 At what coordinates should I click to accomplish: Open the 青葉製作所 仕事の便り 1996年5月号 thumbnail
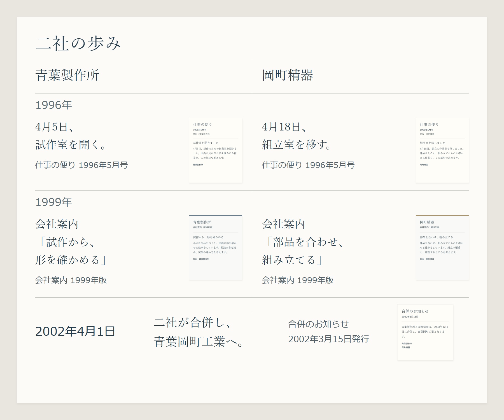216,150
